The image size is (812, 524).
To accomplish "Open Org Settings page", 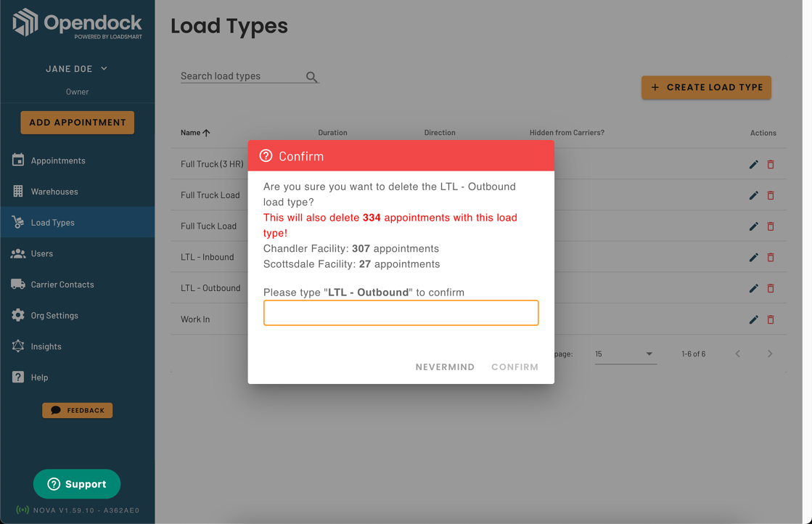I will (54, 315).
